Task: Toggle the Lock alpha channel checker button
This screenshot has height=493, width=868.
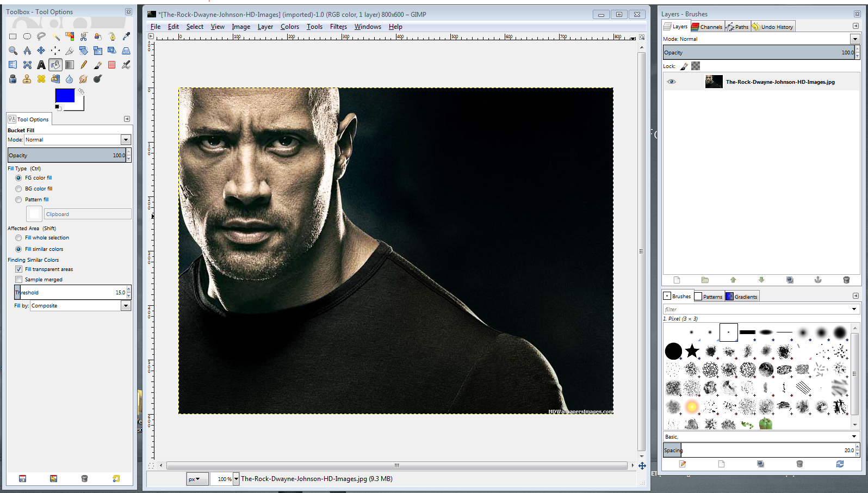Action: [696, 66]
